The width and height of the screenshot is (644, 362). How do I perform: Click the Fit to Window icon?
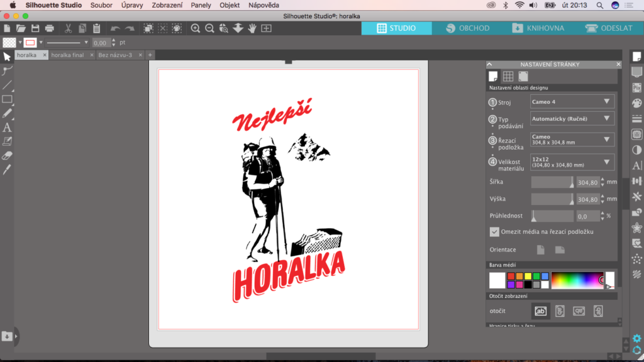click(x=267, y=28)
